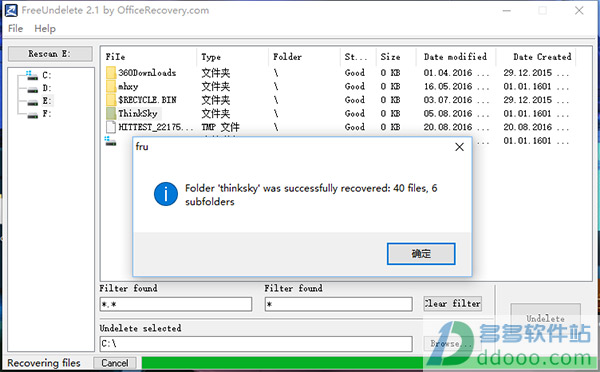The width and height of the screenshot is (600, 372).
Task: Click the dialog message about thinksky recovery
Action: 311,195
